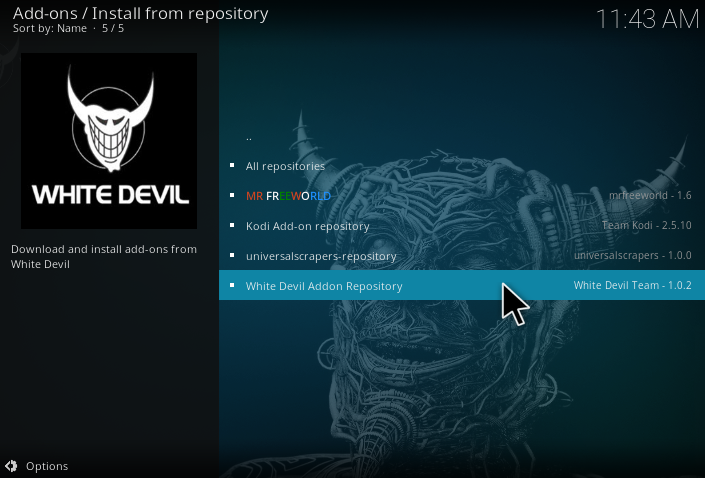Click 'Team Kodi - 2.5.10' version text
The image size is (705, 478).
[647, 225]
